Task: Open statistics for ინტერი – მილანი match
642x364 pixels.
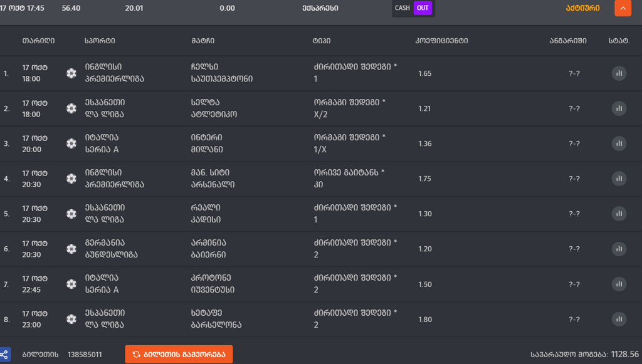Action: coord(619,143)
